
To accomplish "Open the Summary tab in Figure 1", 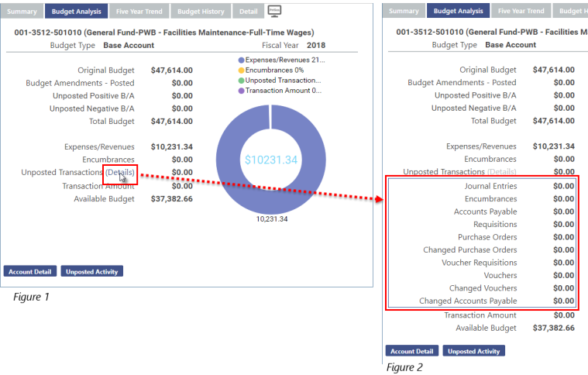I will point(22,12).
